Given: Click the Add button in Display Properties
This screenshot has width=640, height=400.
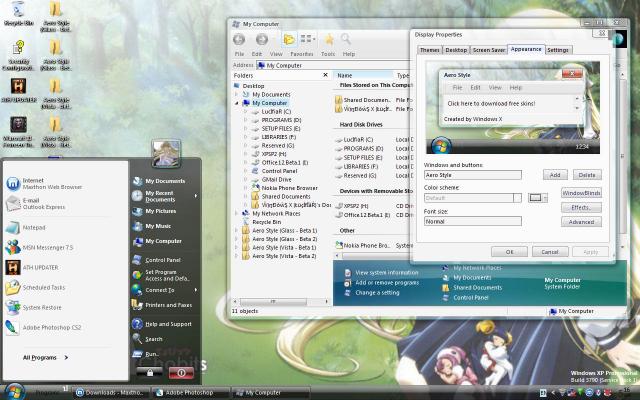Looking at the screenshot, I should [x=555, y=175].
